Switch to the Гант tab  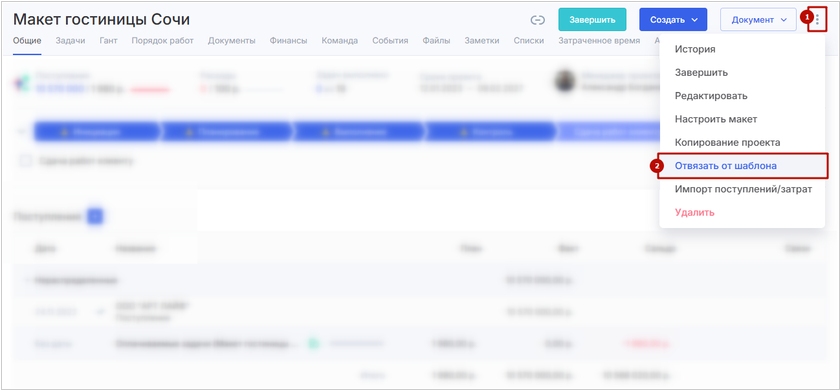(x=108, y=41)
